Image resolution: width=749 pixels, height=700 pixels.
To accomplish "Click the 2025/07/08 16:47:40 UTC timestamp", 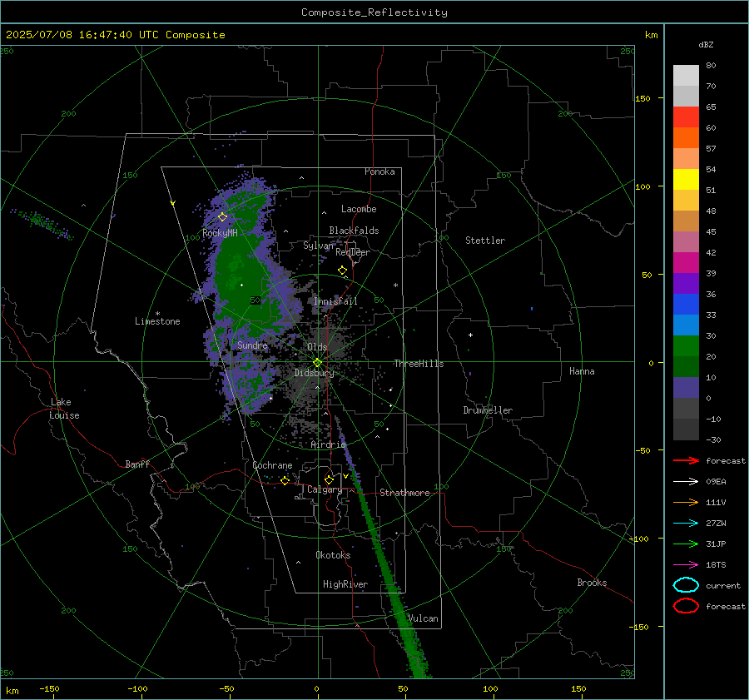I will 84,35.
